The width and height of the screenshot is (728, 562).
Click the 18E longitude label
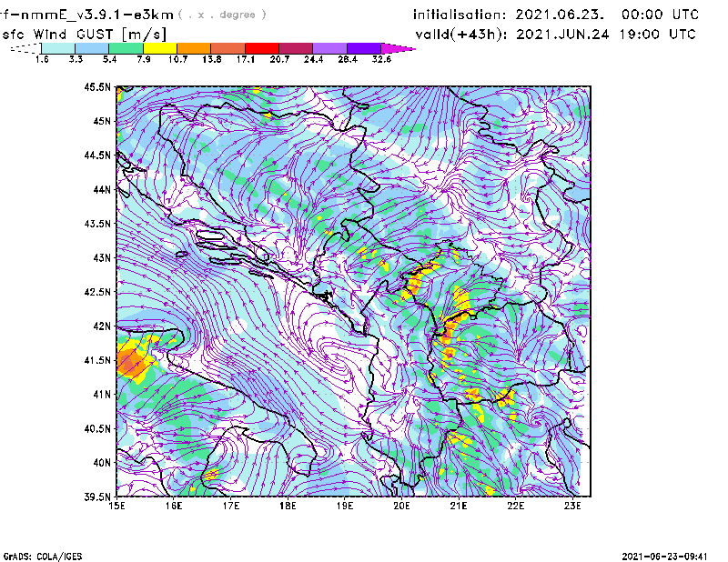pos(288,506)
